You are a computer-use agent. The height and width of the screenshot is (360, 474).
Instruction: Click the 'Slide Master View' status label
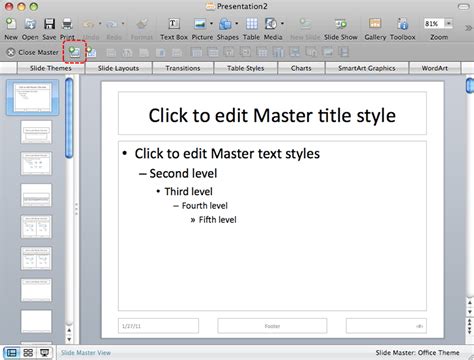86,353
